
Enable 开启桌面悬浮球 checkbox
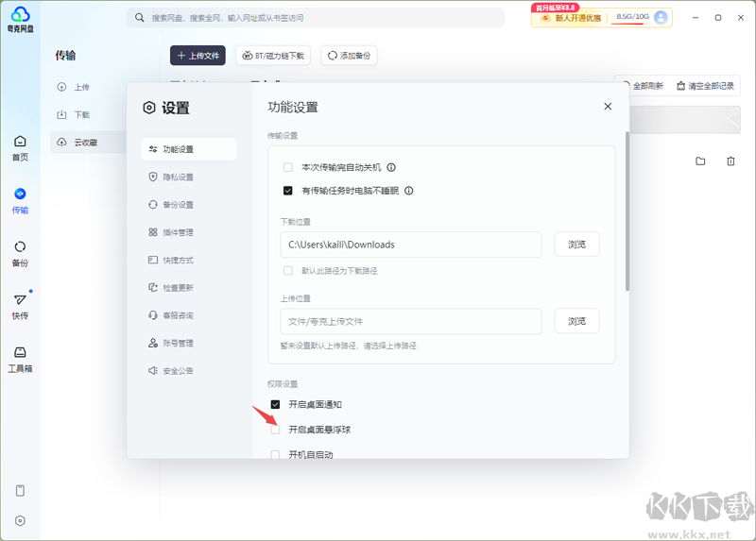[275, 430]
